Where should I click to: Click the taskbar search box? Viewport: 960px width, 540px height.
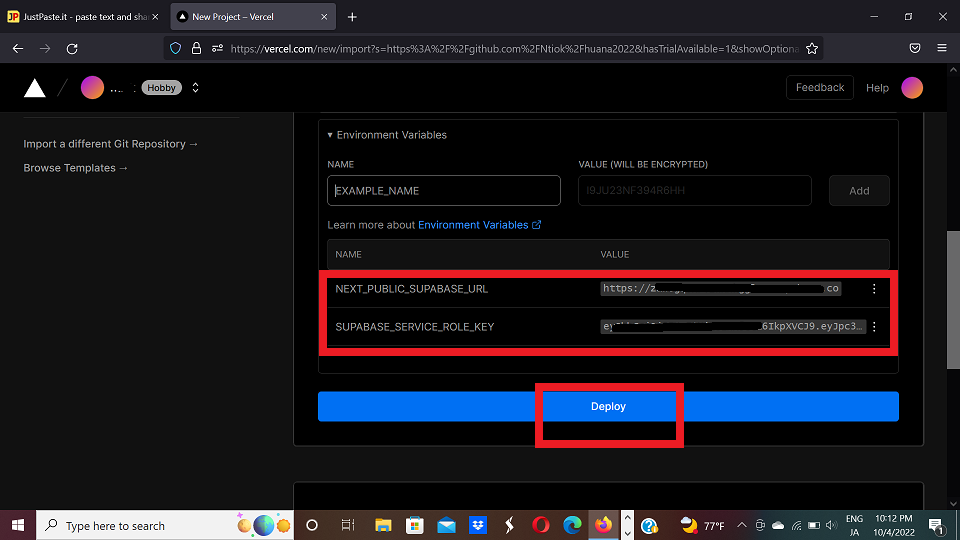[165, 525]
